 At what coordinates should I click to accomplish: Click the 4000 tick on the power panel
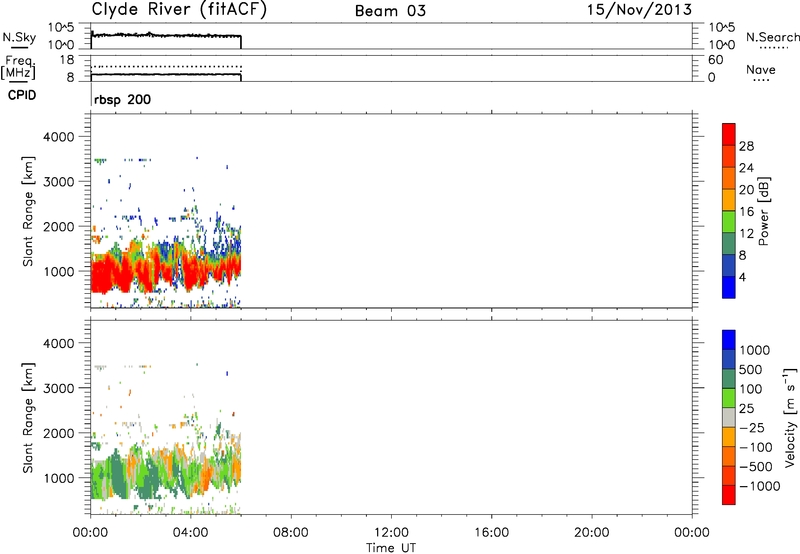[x=59, y=137]
